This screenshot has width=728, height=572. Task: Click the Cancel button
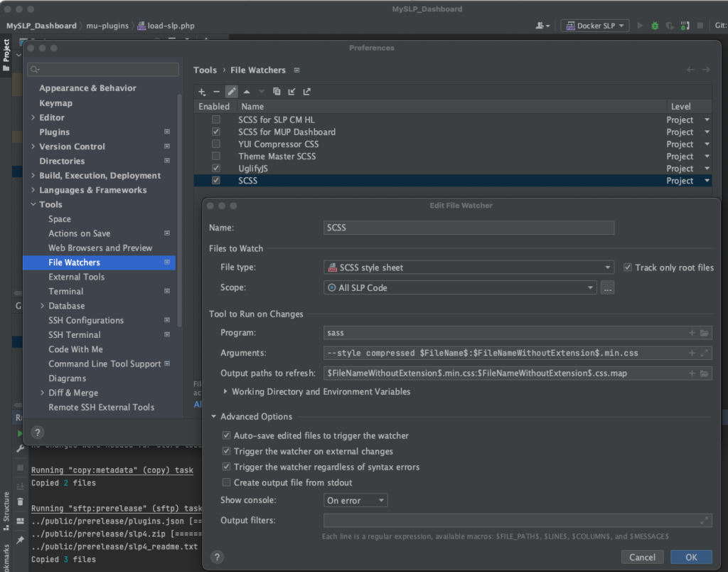pos(642,557)
